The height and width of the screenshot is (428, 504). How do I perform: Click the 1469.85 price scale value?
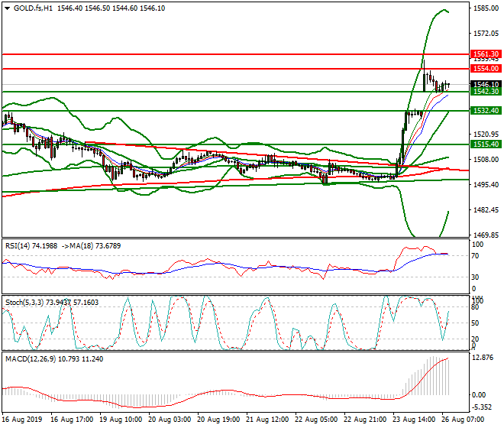click(x=486, y=235)
